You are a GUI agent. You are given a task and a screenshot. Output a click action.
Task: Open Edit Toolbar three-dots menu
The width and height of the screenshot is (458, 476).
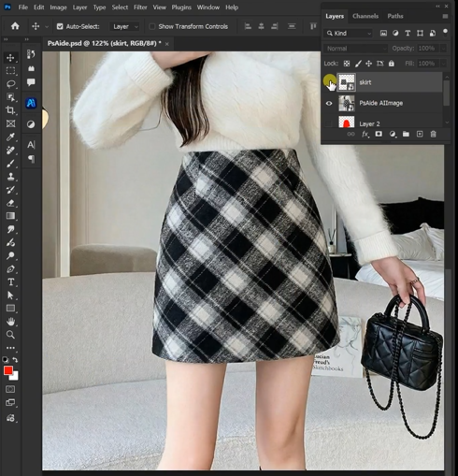10,348
